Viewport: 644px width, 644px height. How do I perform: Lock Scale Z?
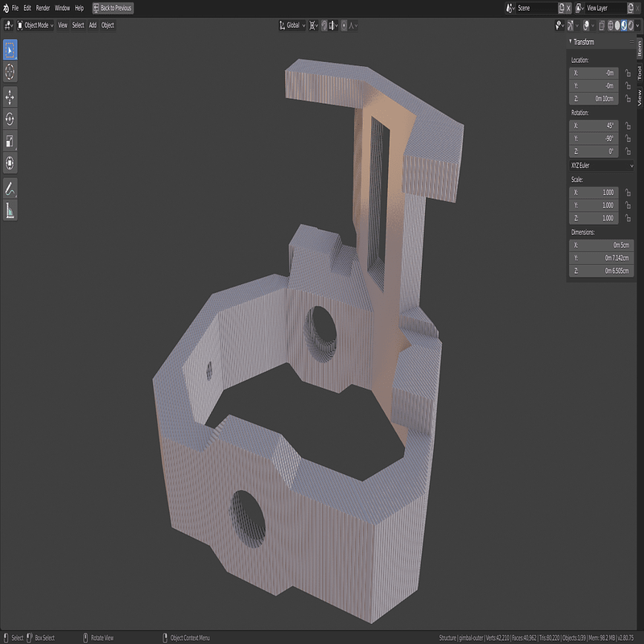[x=628, y=218]
